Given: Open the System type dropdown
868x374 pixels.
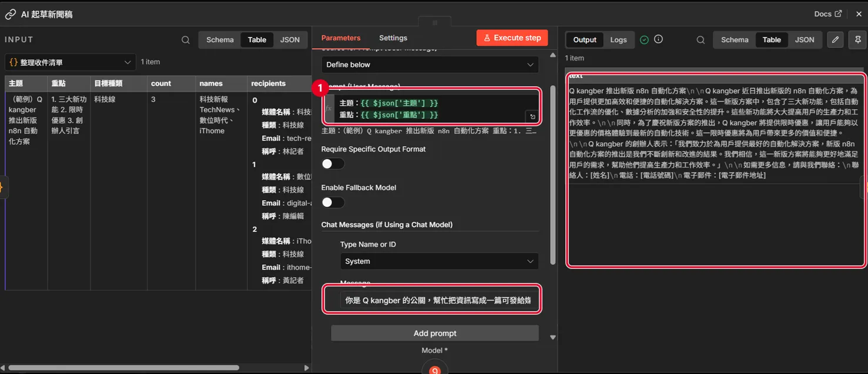Looking at the screenshot, I should (440, 261).
